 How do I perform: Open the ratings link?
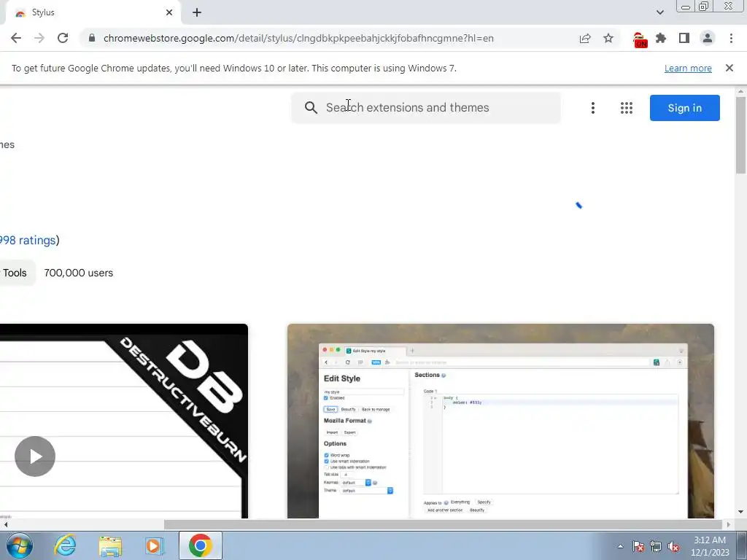[x=28, y=240]
